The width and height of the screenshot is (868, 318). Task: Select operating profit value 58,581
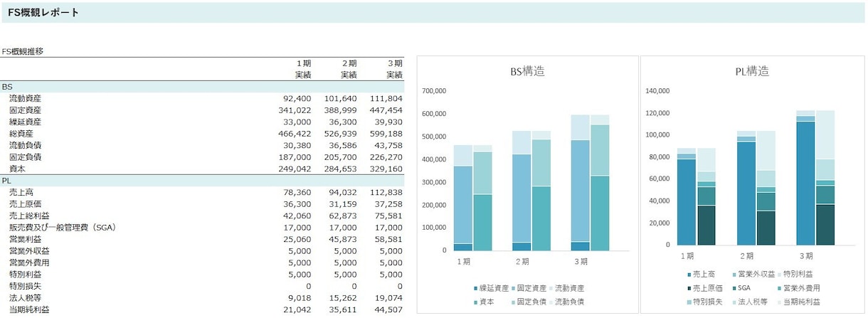pos(388,239)
